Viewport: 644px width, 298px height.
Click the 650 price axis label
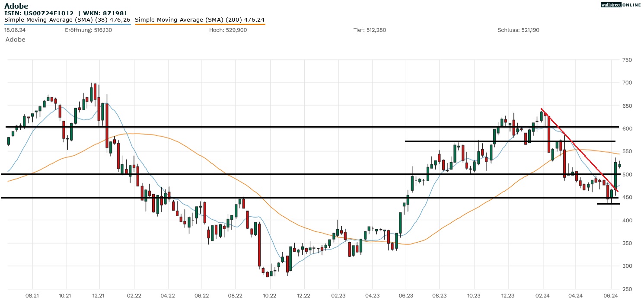pos(626,106)
